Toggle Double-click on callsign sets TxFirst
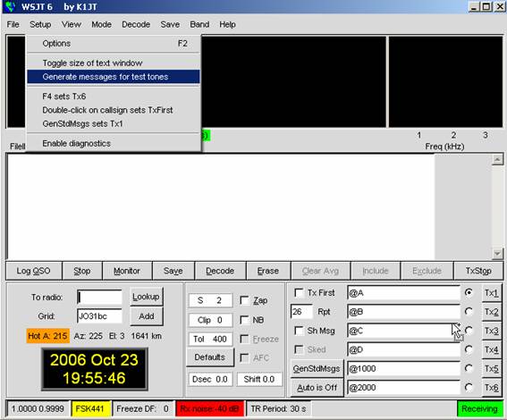This screenshot has height=420, width=507. [114, 110]
